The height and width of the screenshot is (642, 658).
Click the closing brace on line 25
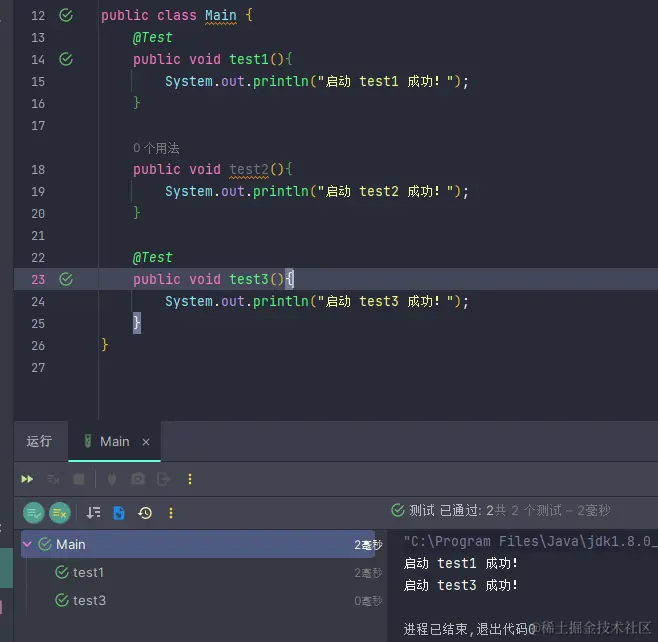pos(137,323)
